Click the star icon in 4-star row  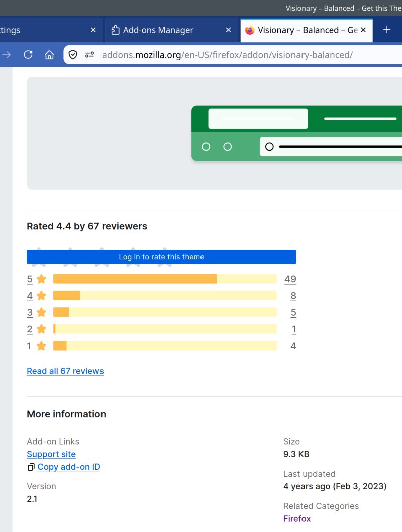[42, 296]
